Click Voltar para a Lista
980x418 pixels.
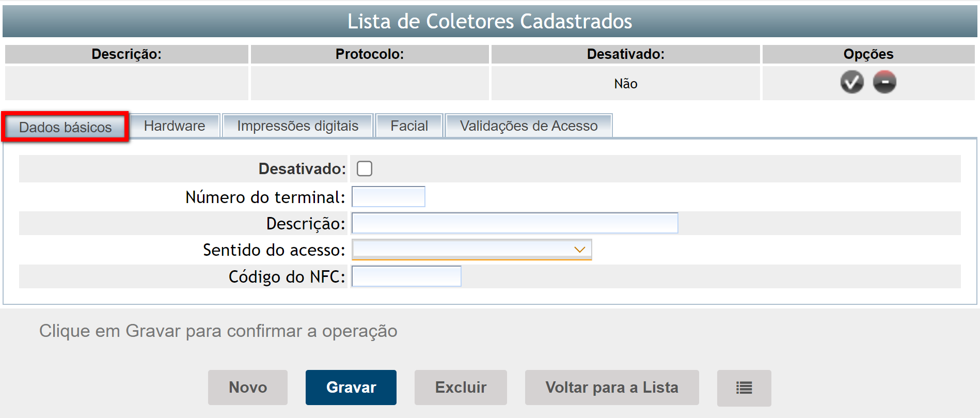(612, 388)
